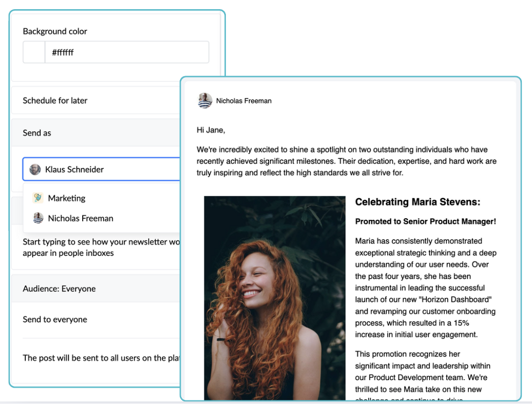Edit the #ffffff hex color field
Screen dimensions: 532x404
(127, 52)
